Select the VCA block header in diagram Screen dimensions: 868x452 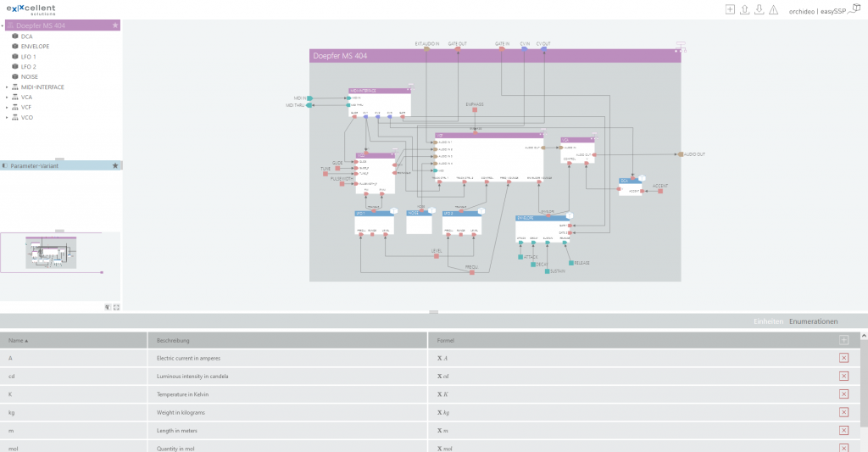(577, 140)
